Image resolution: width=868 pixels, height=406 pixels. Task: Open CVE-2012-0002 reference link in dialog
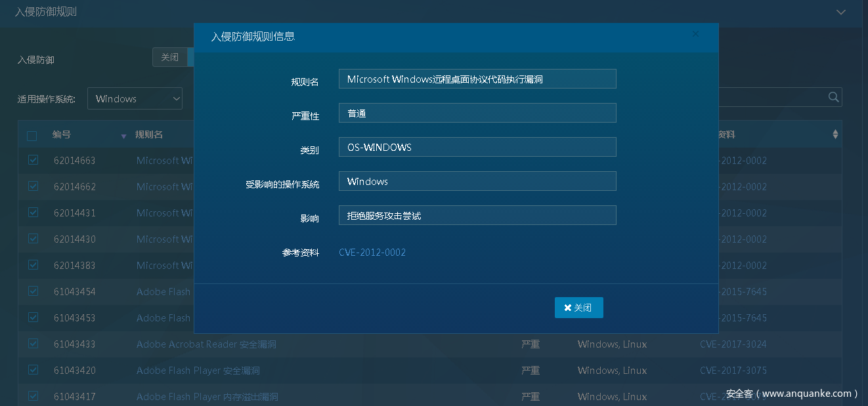pos(372,253)
